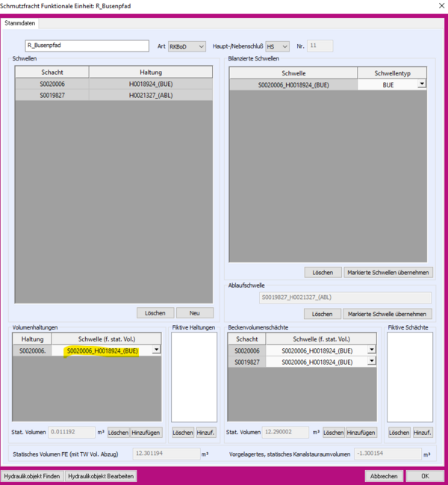The image size is (448, 485).
Task: Click Hydraulikobjekt Finden button
Action: (x=32, y=476)
